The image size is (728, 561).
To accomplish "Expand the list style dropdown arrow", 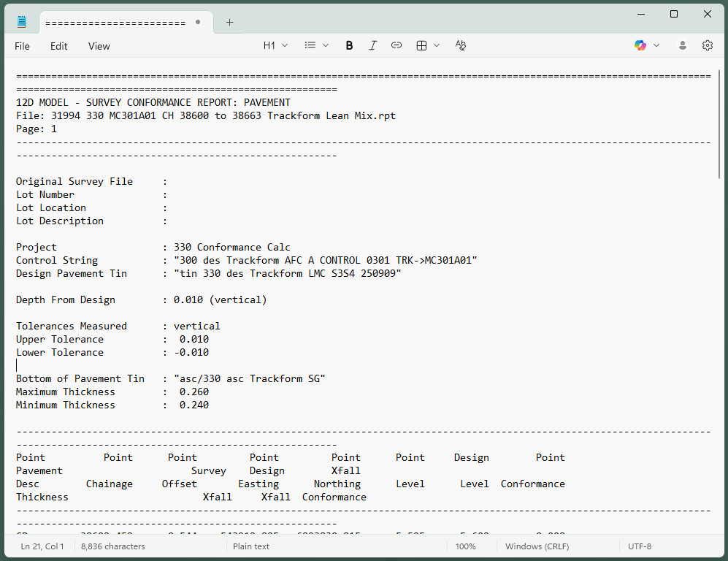I will click(326, 45).
